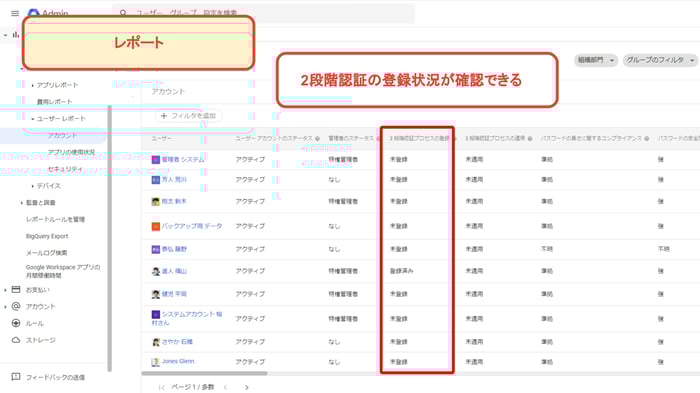Open ストレージ in sidebar
Screen dimensions: 700x393
coord(41,340)
